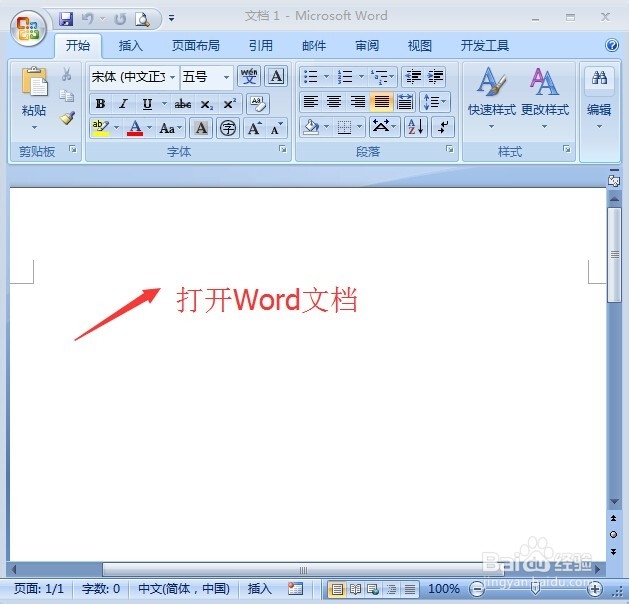Open the Asian layout button
This screenshot has width=629, height=604.
[384, 127]
